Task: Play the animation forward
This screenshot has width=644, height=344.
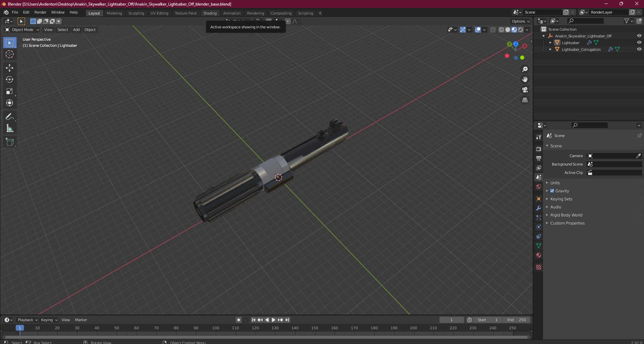Action: point(274,320)
